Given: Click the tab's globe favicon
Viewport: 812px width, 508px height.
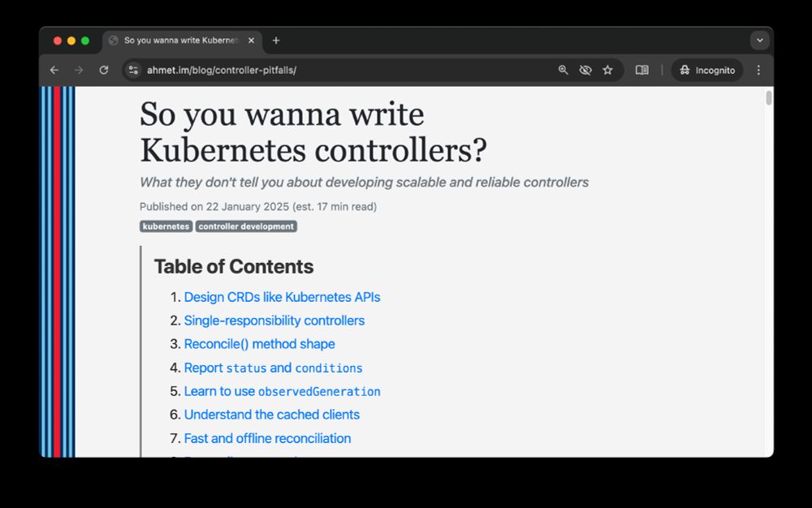Looking at the screenshot, I should [114, 41].
